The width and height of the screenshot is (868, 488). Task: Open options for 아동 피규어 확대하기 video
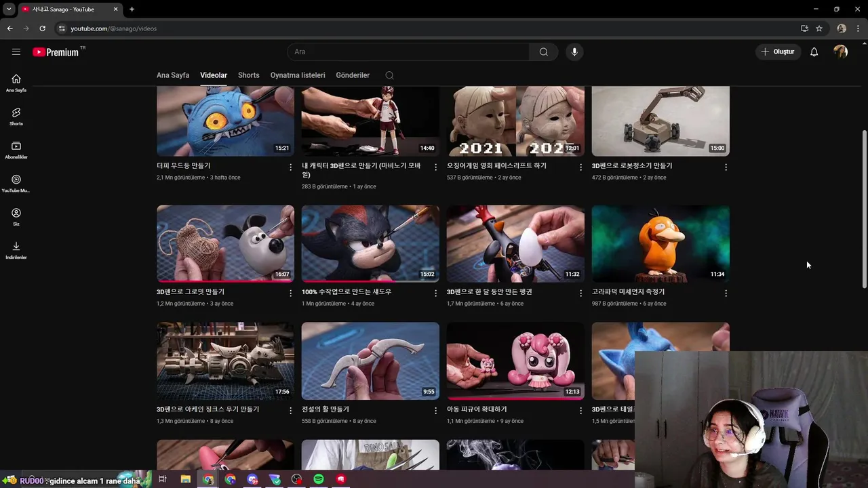click(x=581, y=411)
